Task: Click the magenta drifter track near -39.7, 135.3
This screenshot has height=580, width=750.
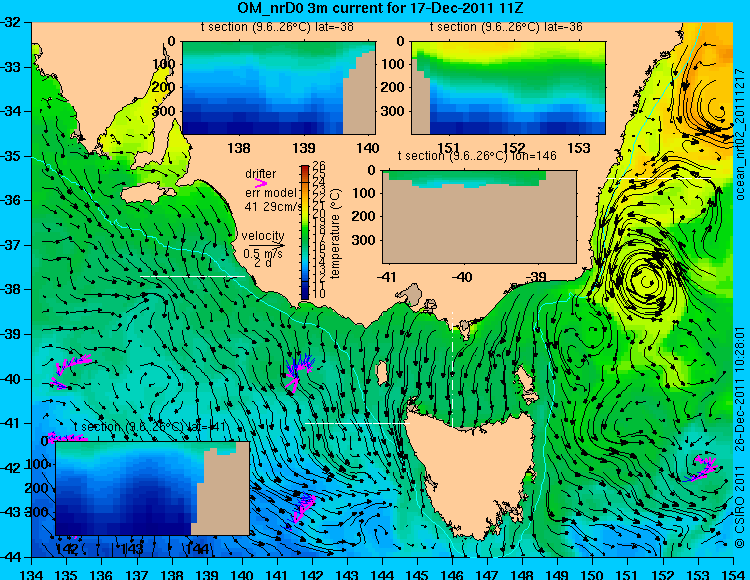Action: point(73,364)
